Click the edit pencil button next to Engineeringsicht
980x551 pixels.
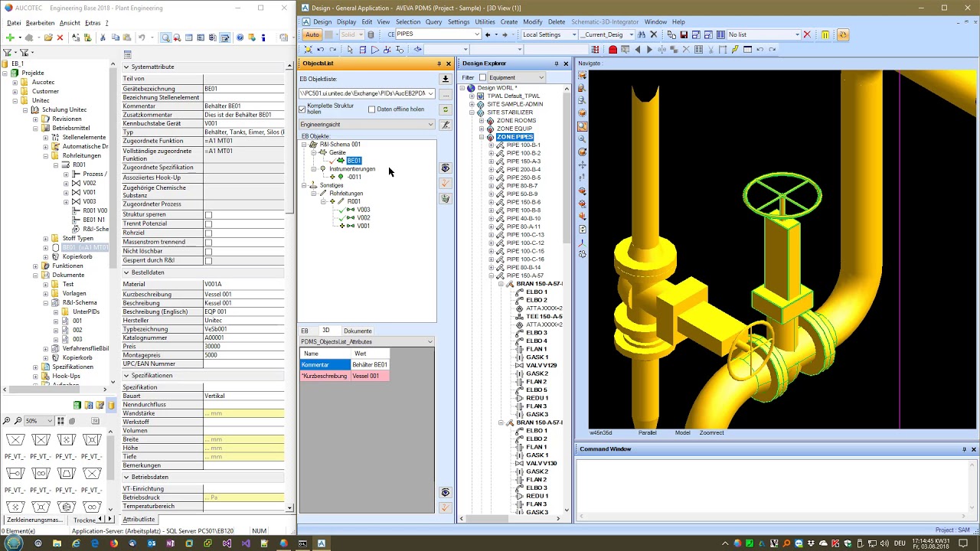(446, 125)
